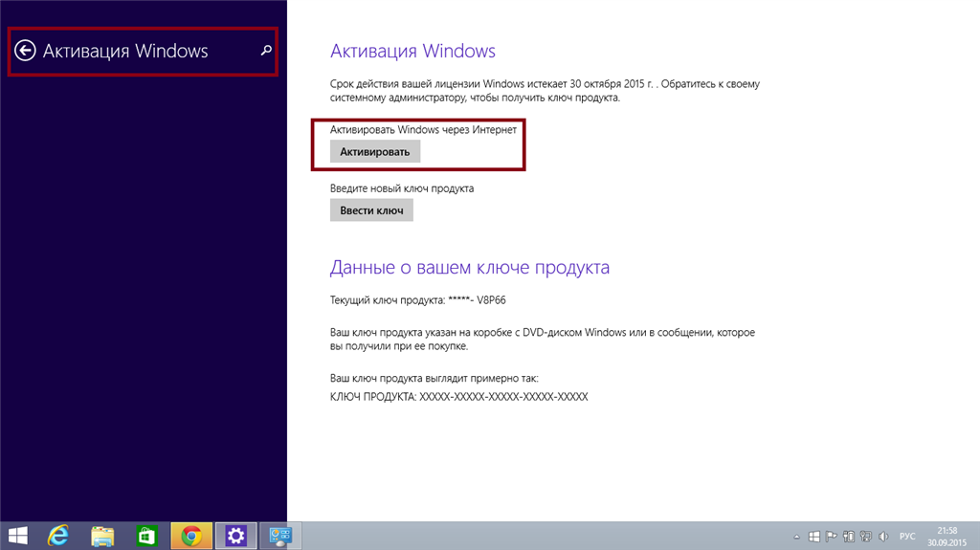Show hidden tray icons with the arrow

796,537
